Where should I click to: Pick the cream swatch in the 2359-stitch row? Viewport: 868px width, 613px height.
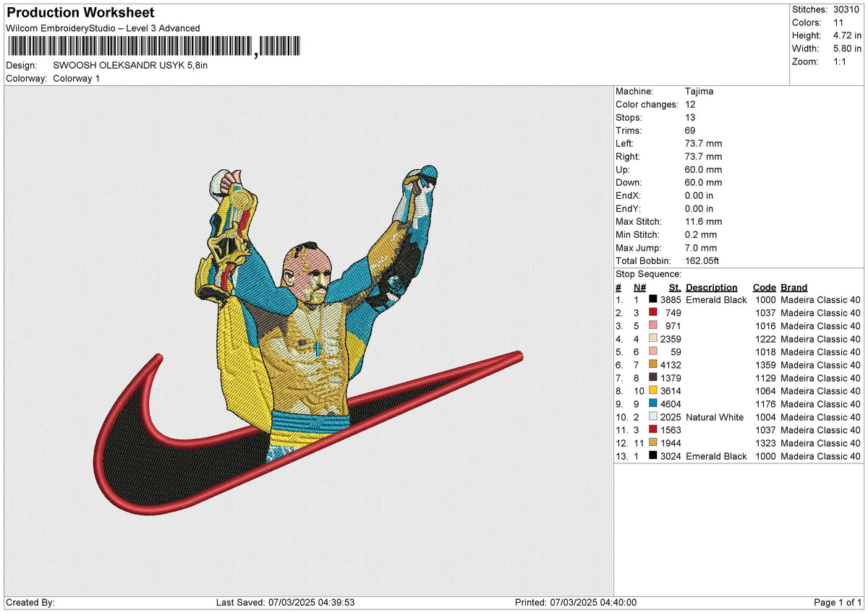(652, 338)
